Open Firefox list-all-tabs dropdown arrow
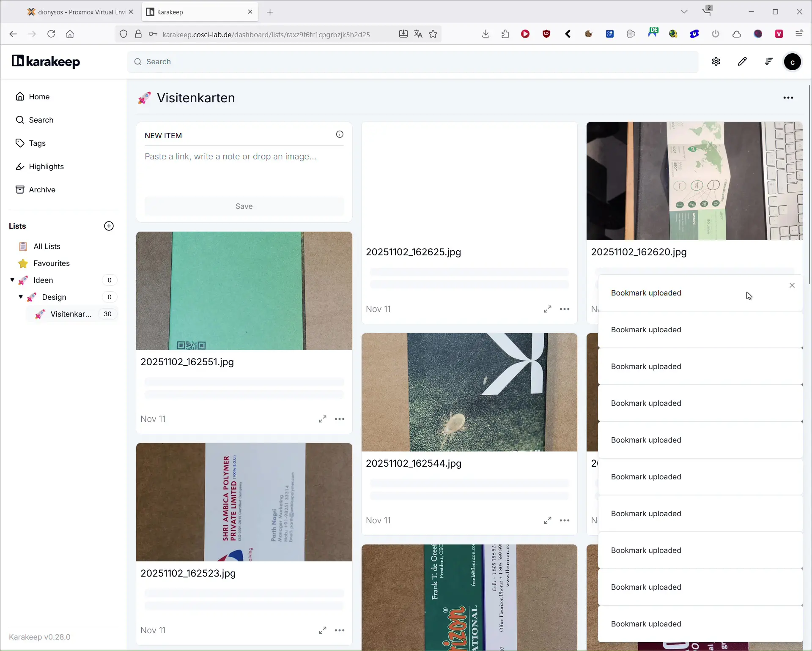The height and width of the screenshot is (651, 812). [x=684, y=12]
